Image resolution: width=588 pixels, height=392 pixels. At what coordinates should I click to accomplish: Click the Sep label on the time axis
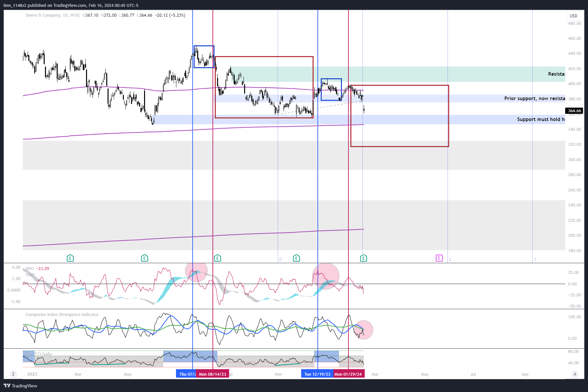[x=525, y=374]
